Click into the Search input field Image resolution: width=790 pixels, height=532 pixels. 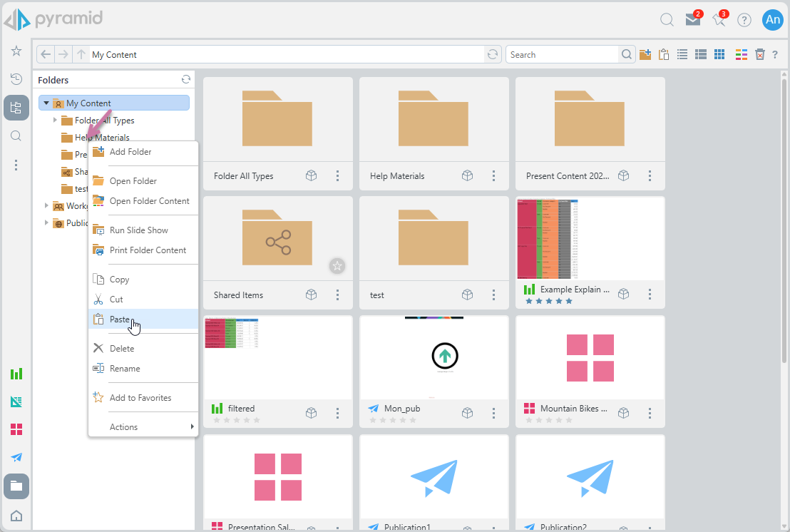562,55
